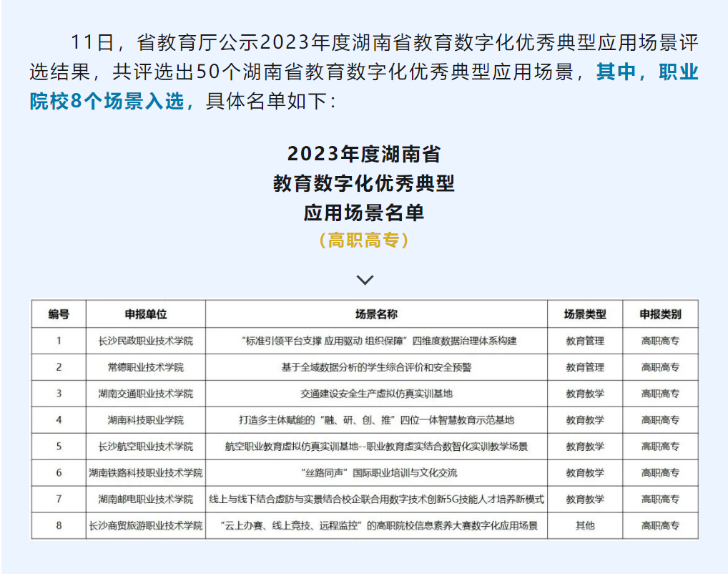
Task: Click "教育教学" in row 6
Action: 585,472
